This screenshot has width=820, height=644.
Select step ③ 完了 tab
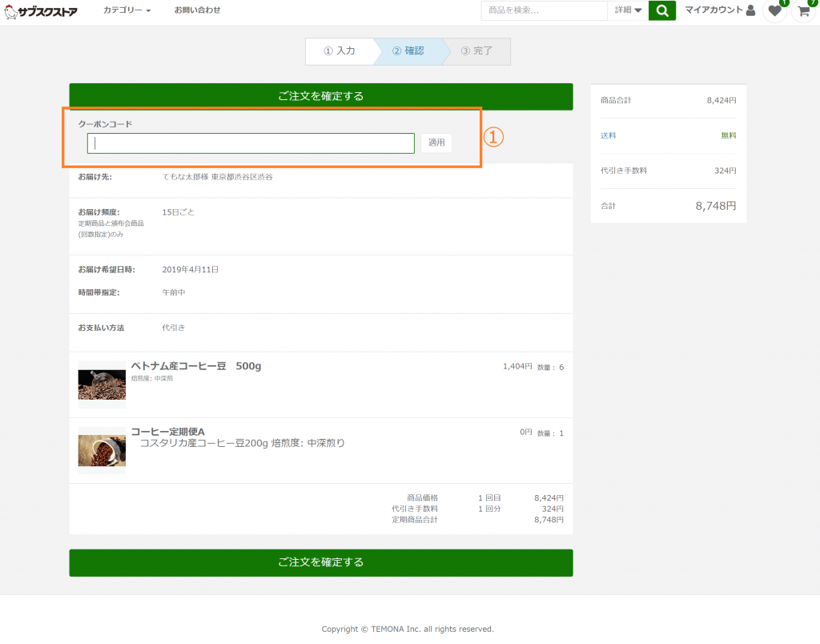[477, 51]
